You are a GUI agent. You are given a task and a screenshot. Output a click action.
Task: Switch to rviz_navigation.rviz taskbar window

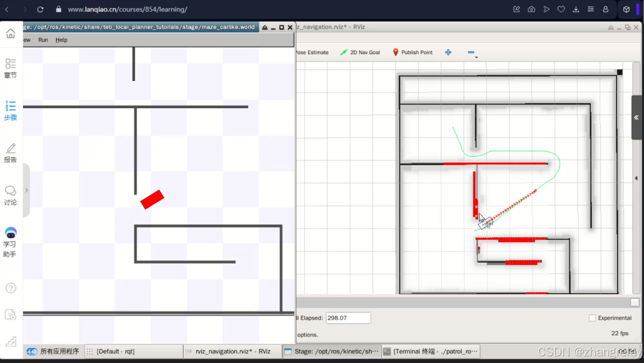(233, 351)
